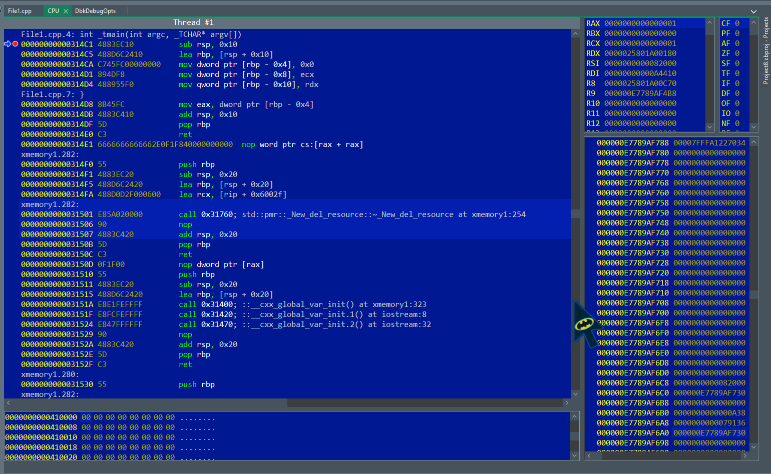
Task: Click the memory dump pane scroll down arrow
Action: click(574, 456)
